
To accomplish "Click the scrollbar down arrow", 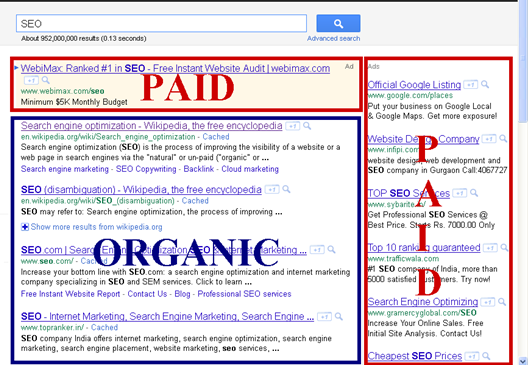I will [x=523, y=361].
